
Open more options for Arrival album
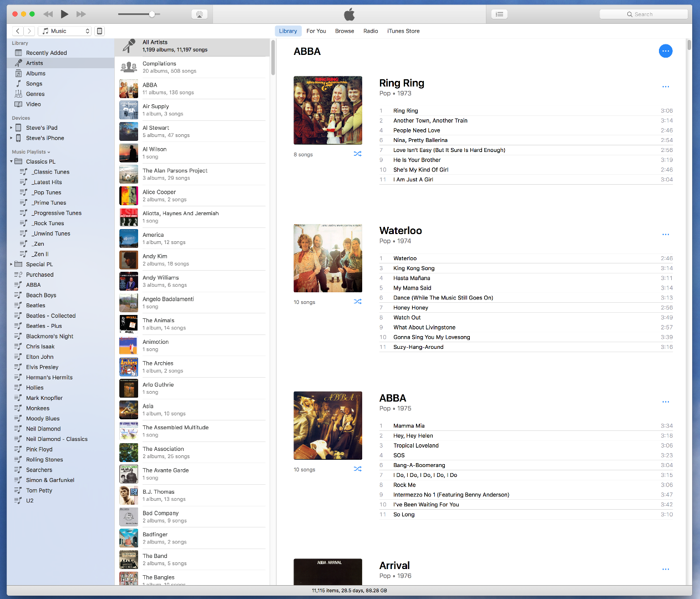click(x=666, y=569)
